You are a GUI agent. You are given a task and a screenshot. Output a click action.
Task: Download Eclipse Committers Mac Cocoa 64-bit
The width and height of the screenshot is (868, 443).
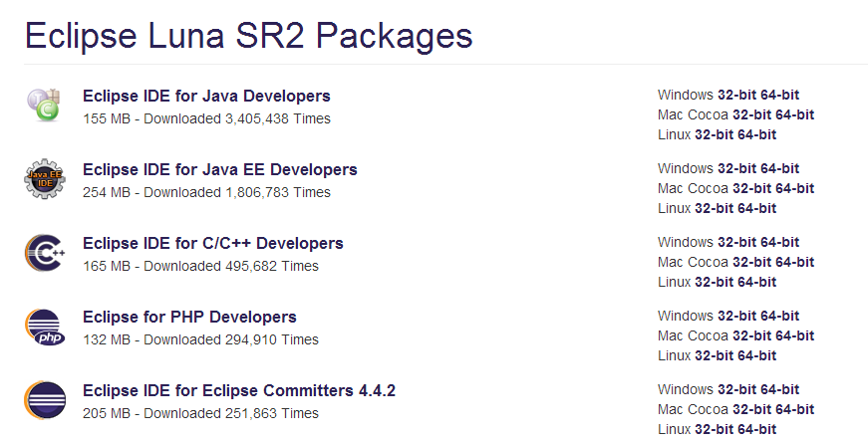point(794,409)
